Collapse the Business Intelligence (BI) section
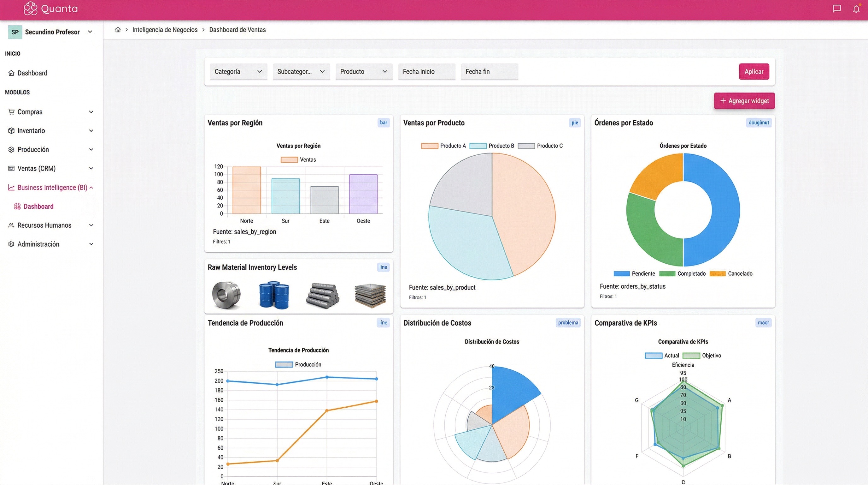 tap(91, 188)
